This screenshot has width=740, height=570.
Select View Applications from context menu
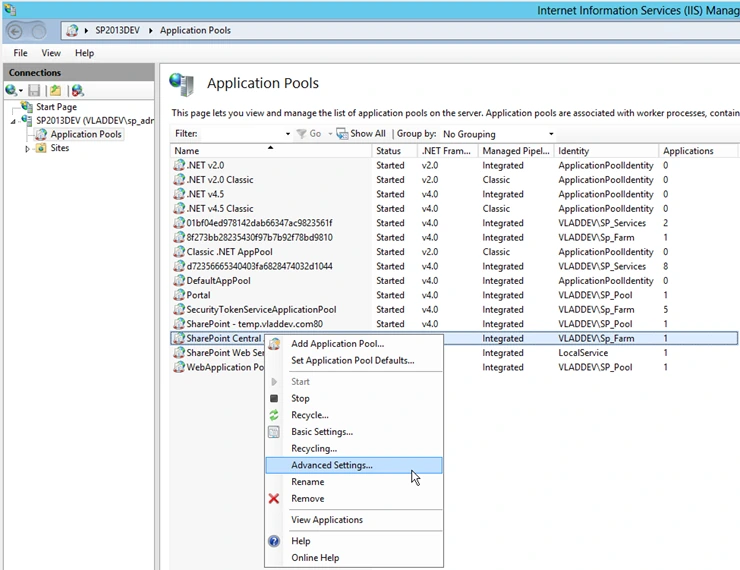[x=353, y=520]
